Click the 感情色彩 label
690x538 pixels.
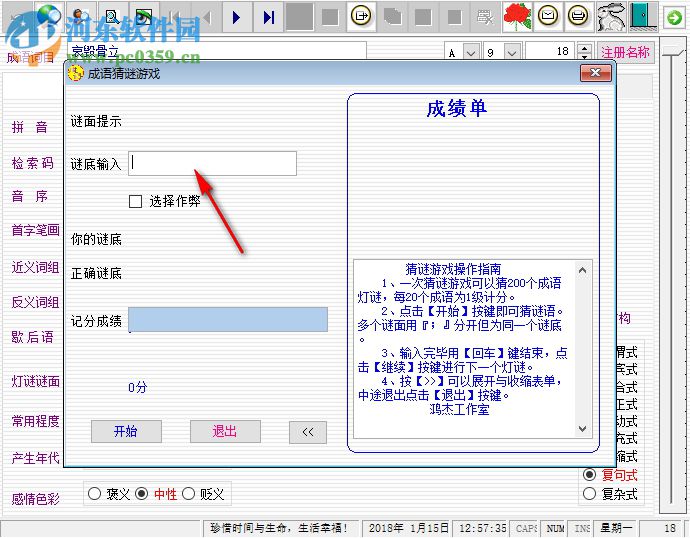(x=36, y=499)
